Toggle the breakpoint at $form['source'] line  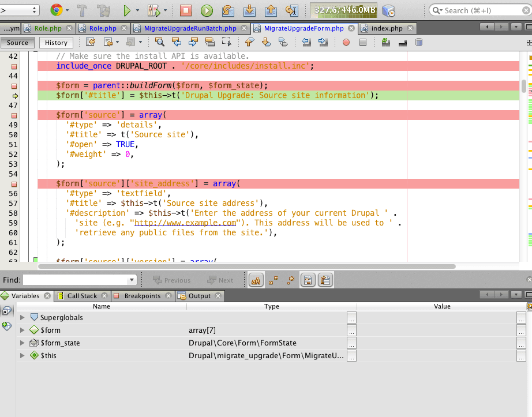tap(14, 115)
